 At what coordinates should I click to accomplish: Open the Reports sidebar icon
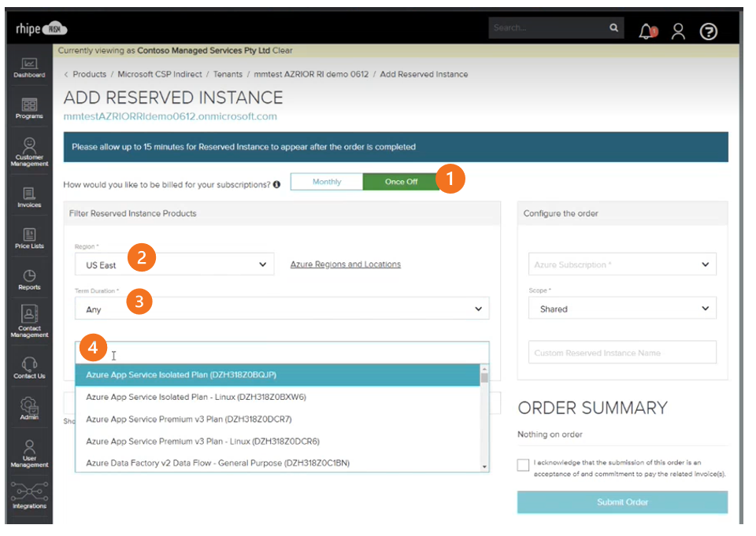click(29, 279)
